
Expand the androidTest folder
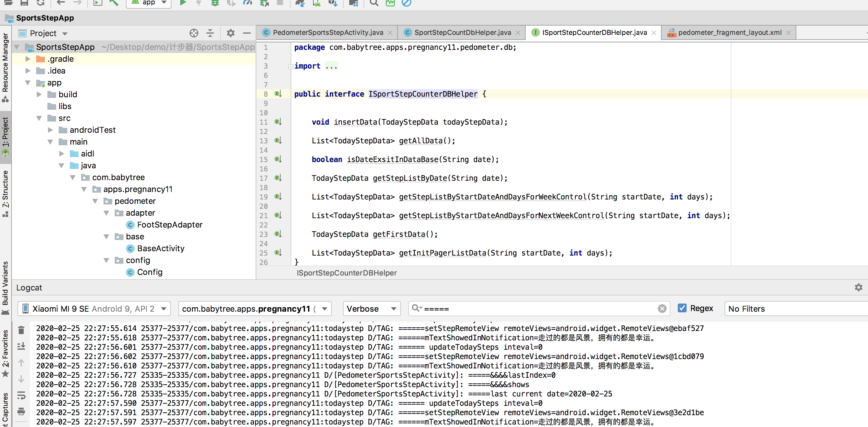pos(50,130)
